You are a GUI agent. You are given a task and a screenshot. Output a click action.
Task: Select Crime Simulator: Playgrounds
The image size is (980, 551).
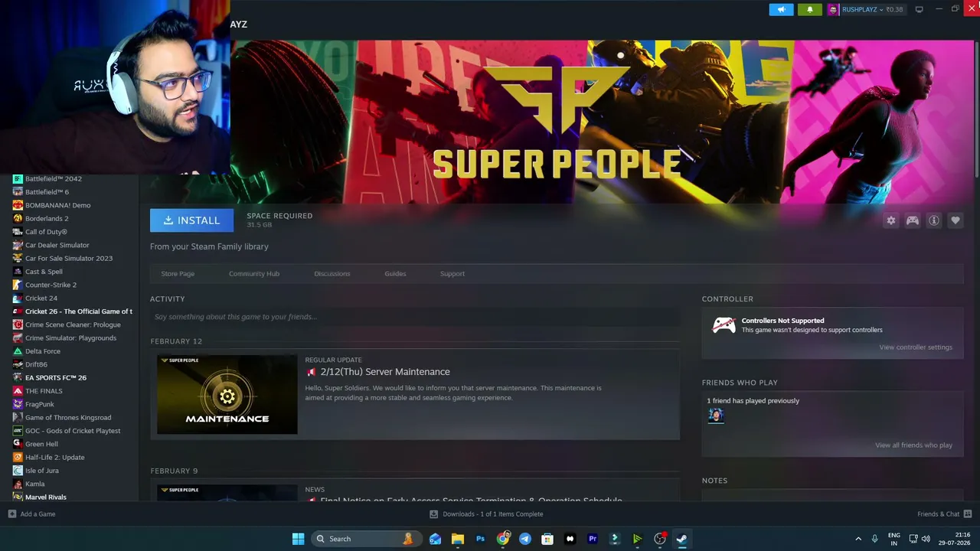click(70, 338)
